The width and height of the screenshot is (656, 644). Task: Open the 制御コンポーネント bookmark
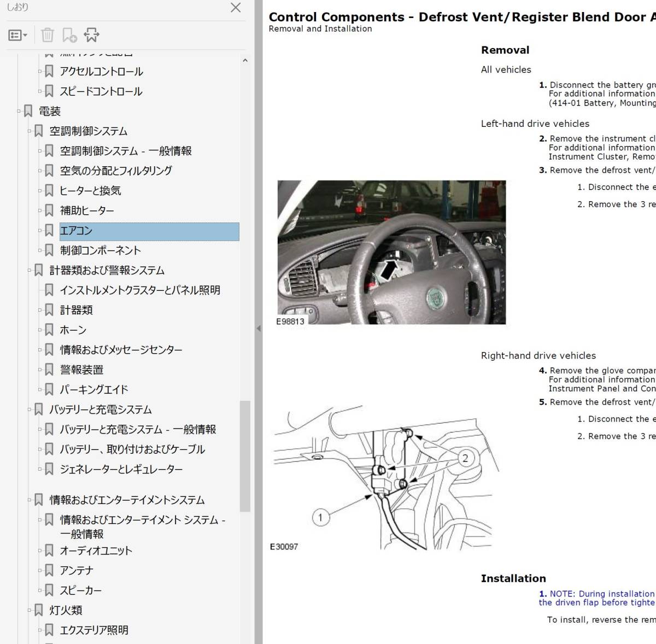(x=101, y=250)
